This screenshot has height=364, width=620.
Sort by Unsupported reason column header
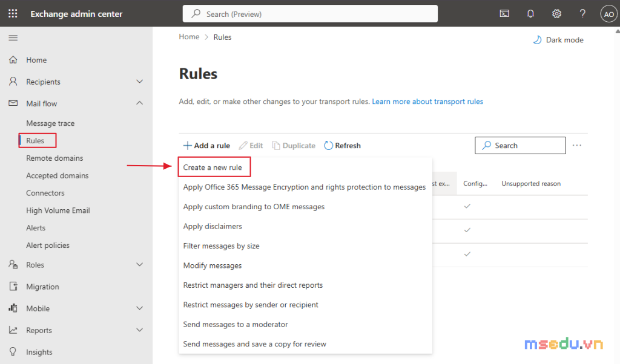(x=531, y=183)
